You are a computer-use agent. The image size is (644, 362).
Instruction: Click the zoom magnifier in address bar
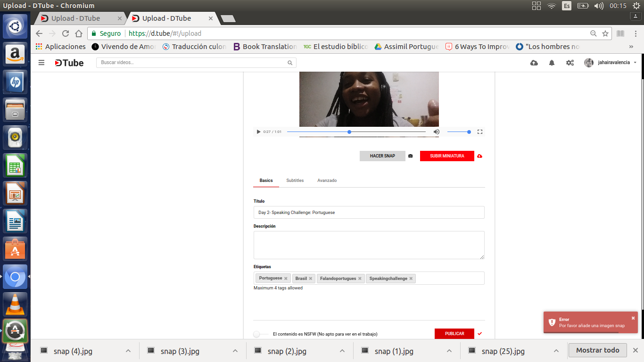pos(594,33)
